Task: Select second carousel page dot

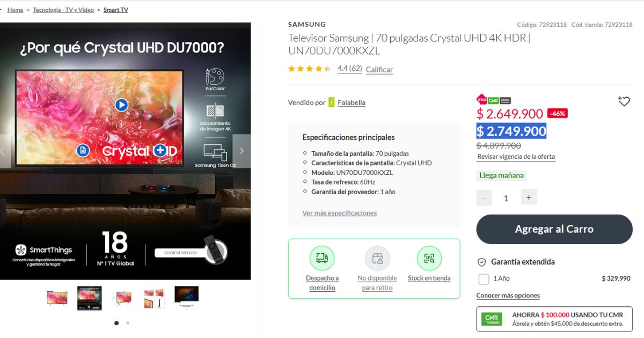Action: coord(127,323)
